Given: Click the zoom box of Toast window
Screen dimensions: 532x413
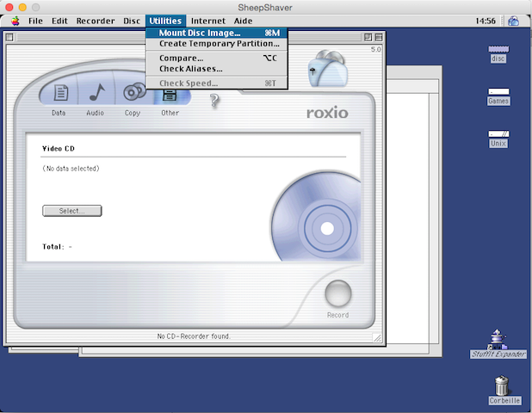Looking at the screenshot, I should pos(368,37).
